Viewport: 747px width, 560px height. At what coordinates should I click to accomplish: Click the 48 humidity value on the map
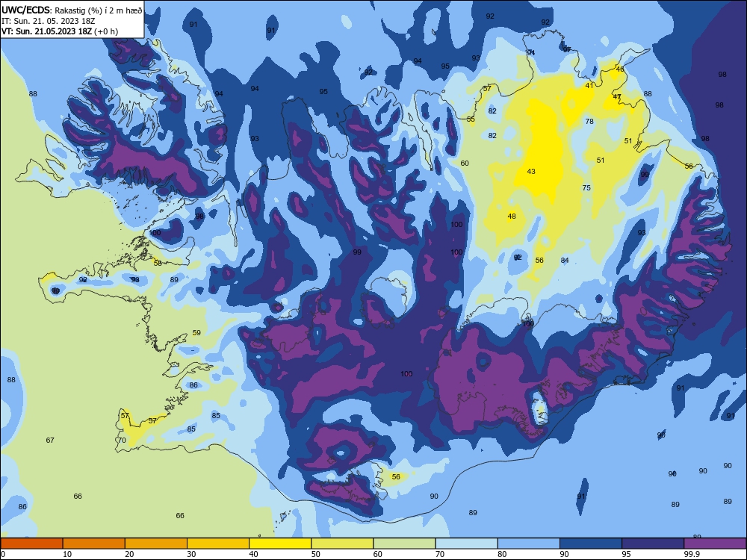pyautogui.click(x=512, y=217)
